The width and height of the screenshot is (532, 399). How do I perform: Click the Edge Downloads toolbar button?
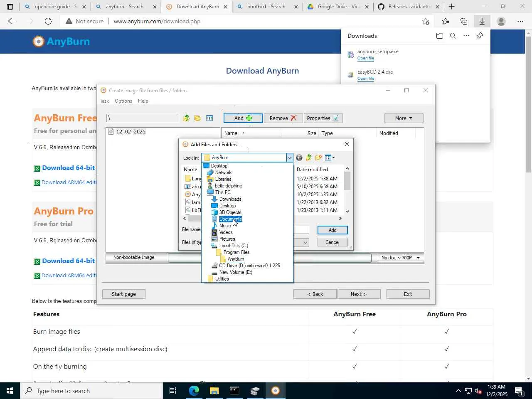coord(482,21)
